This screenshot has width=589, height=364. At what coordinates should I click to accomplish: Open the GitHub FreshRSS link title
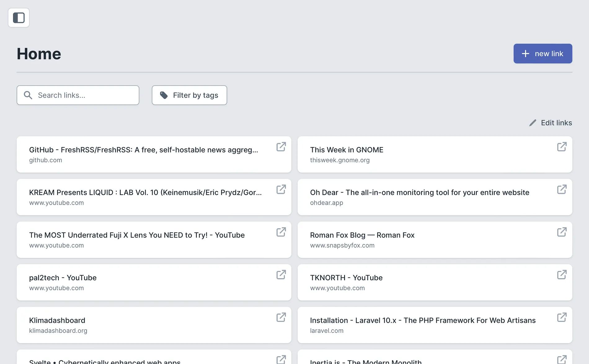point(144,150)
